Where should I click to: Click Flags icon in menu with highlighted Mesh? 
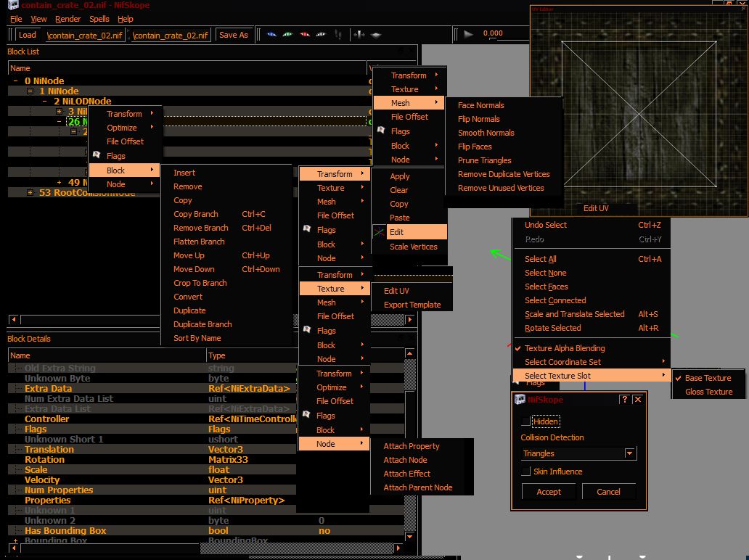pyautogui.click(x=381, y=131)
